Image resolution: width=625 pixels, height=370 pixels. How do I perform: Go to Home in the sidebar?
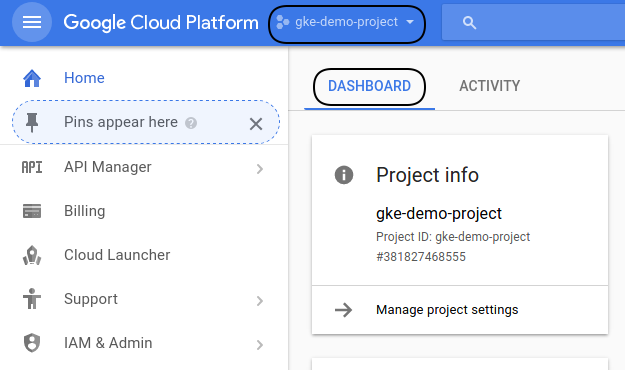[84, 78]
